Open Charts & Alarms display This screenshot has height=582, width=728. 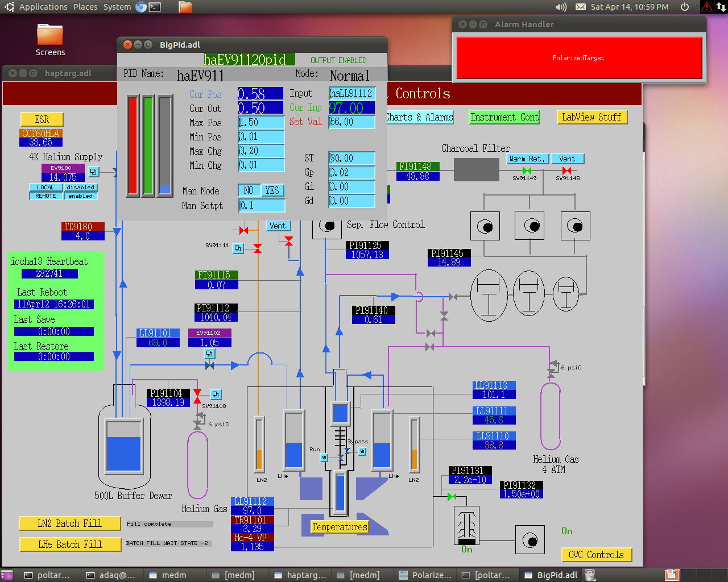[420, 117]
